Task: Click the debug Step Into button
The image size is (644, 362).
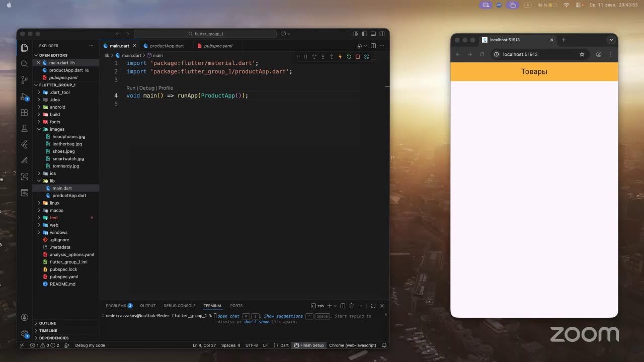Action: 323,57
